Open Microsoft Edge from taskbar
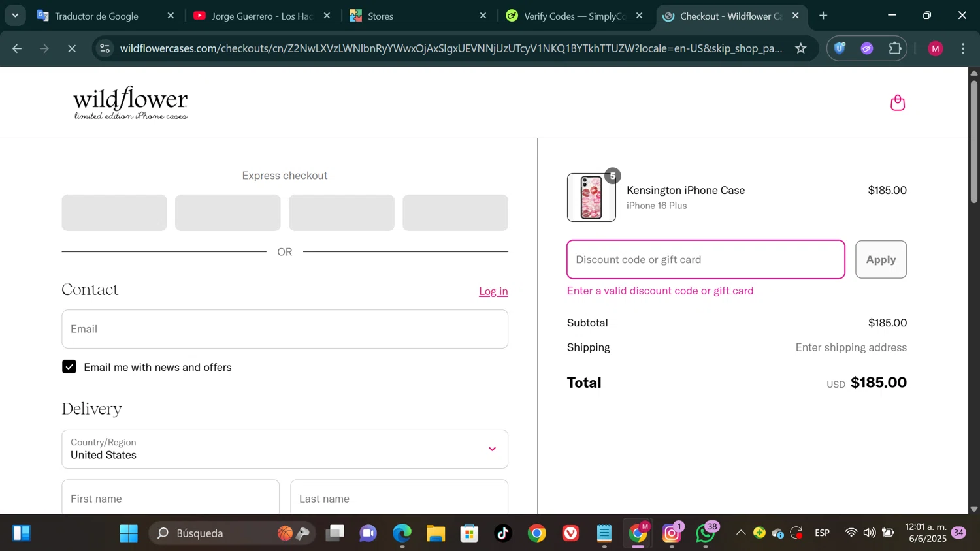This screenshot has width=980, height=551. (402, 533)
